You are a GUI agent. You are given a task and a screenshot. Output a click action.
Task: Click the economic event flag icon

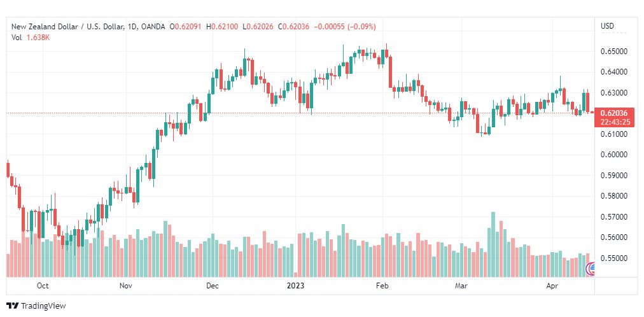tap(590, 269)
